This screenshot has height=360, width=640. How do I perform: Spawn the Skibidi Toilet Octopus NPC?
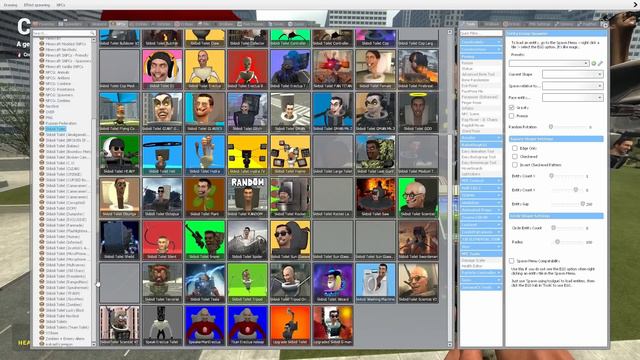point(162,198)
